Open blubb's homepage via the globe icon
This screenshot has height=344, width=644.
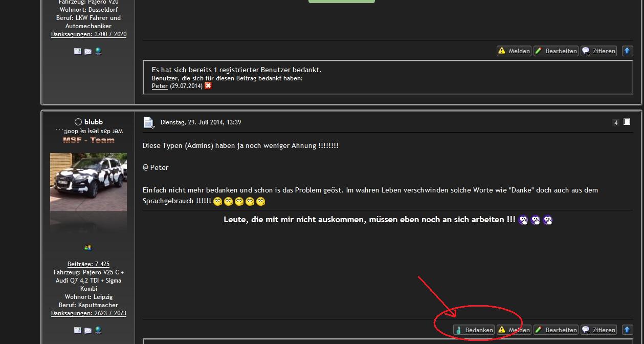tap(98, 330)
